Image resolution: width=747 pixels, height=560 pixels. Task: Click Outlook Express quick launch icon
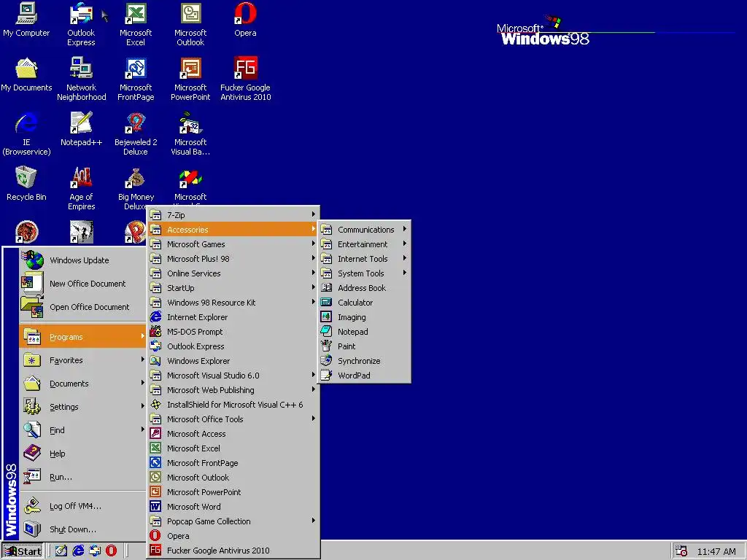click(x=95, y=551)
